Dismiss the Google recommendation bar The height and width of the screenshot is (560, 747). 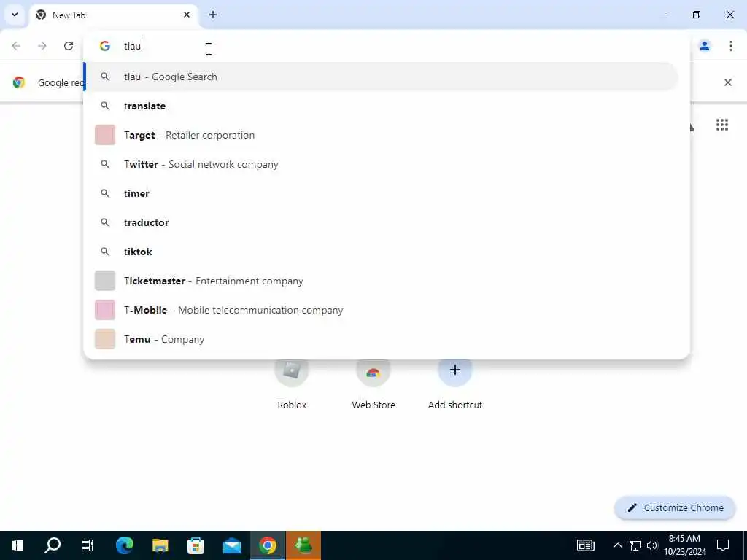[x=728, y=82]
